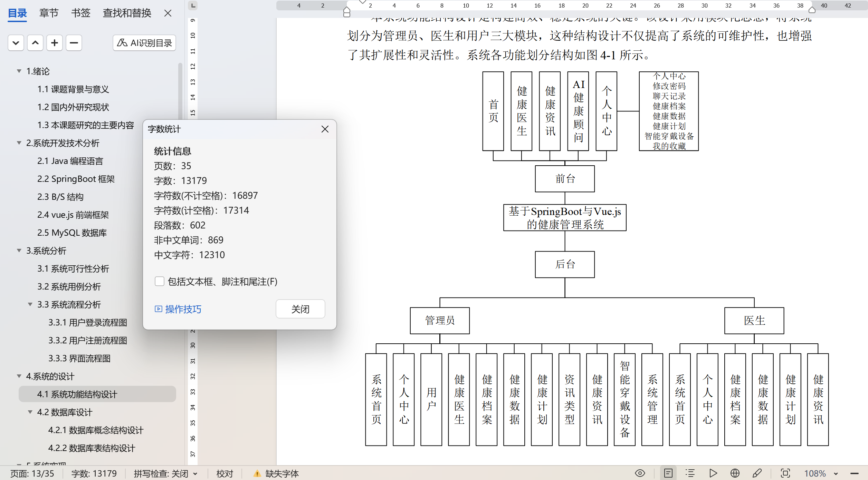Switch to outline view in status bar
Viewport: 868px width, 480px height.
(x=690, y=473)
